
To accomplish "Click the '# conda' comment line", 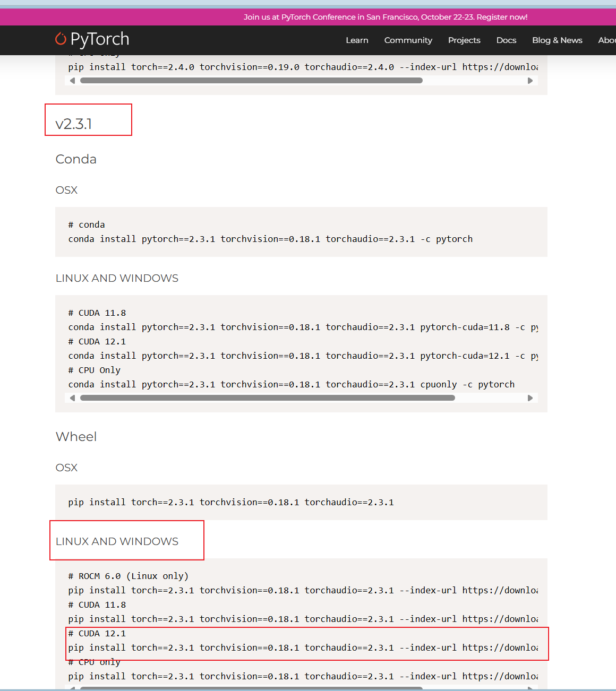I will click(x=87, y=224).
